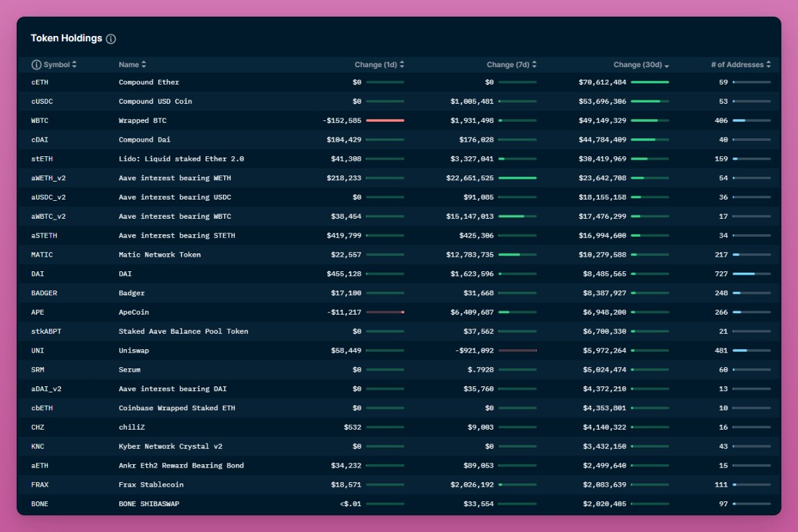Click the cbETH symbol

click(42, 408)
